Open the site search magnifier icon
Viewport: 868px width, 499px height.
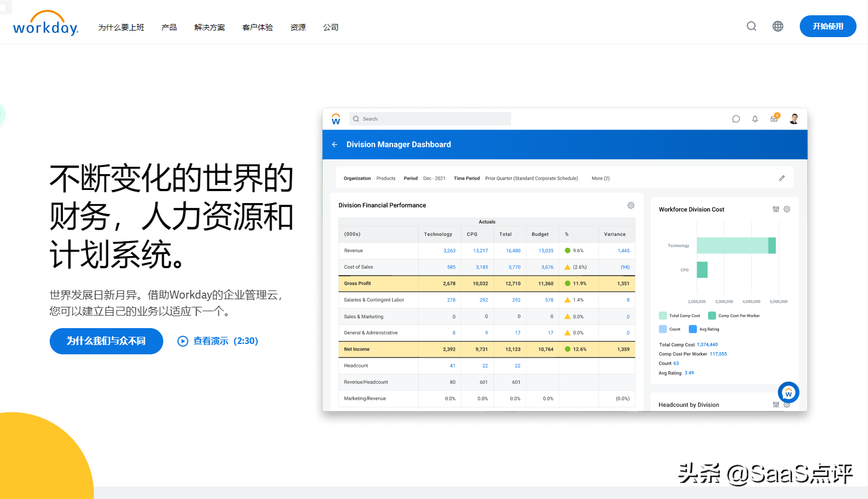tap(752, 26)
